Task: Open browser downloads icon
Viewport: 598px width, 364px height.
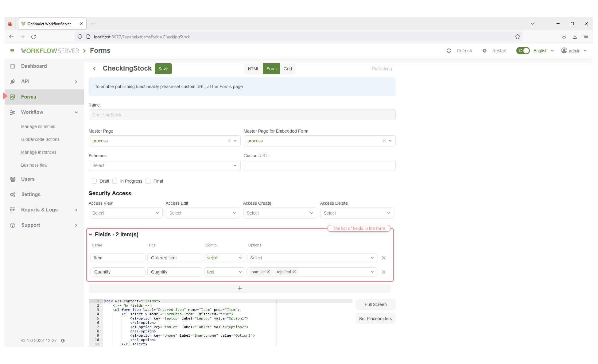Action: (x=575, y=37)
